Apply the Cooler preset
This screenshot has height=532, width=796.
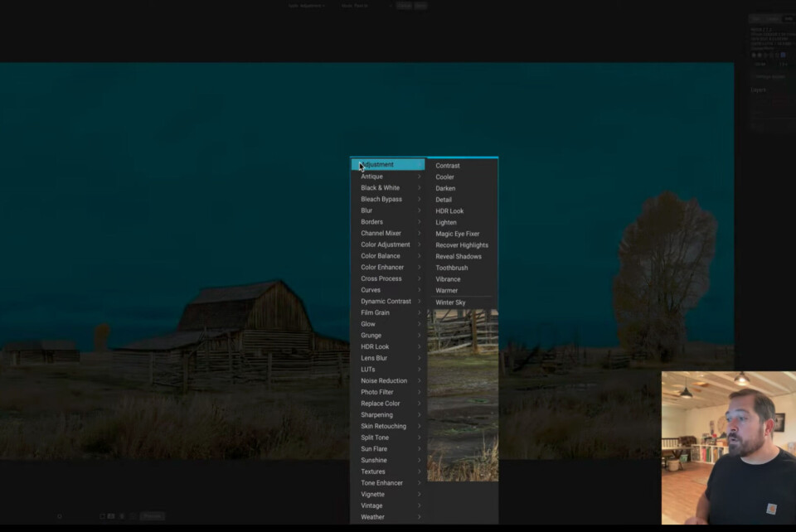click(x=445, y=177)
